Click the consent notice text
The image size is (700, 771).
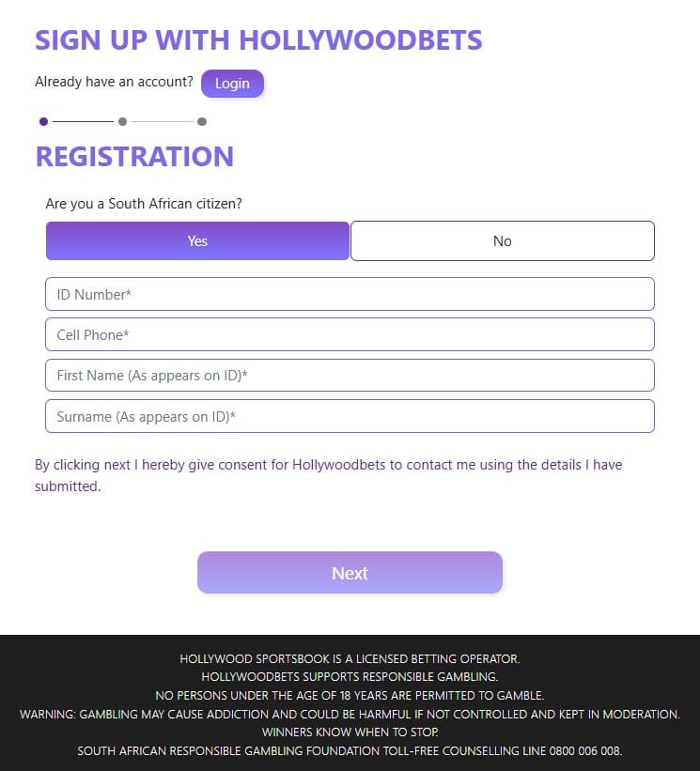pyautogui.click(x=328, y=475)
